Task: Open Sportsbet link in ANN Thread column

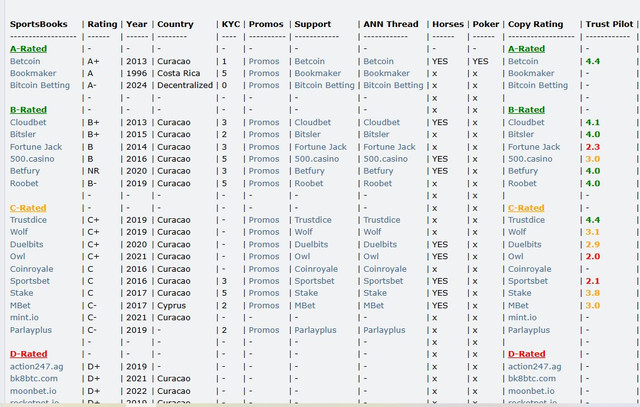Action: click(x=383, y=281)
